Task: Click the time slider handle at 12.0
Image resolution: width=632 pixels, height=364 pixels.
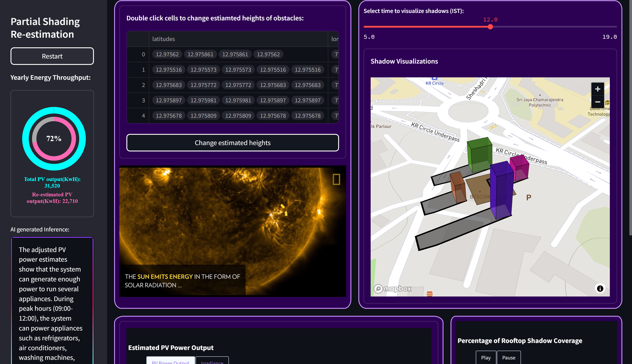Action: click(490, 27)
